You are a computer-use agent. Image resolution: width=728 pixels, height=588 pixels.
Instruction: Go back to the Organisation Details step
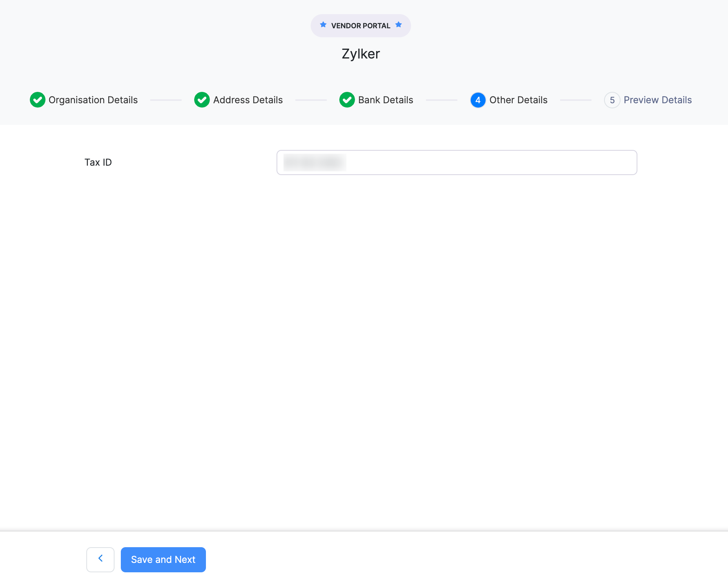tap(93, 100)
